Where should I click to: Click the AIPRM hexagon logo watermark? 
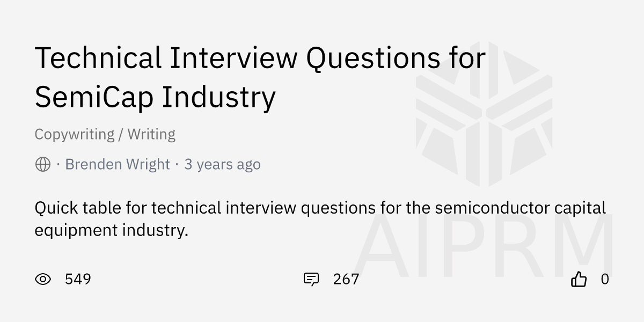click(484, 114)
